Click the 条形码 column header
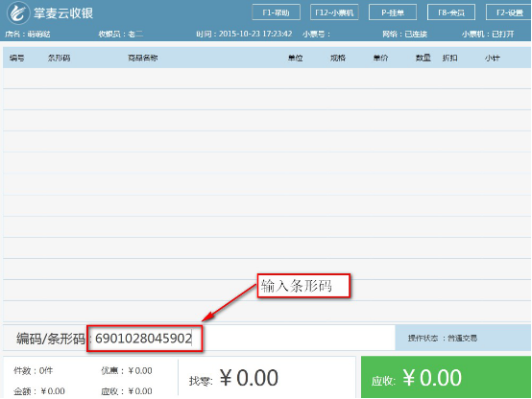This screenshot has height=399, width=532. [x=59, y=58]
